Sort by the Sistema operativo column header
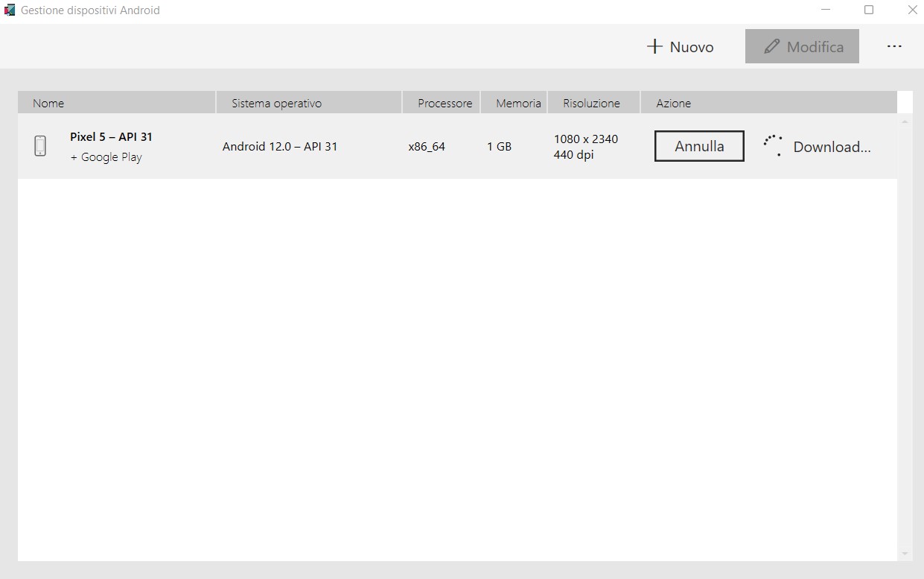The image size is (924, 579). [x=309, y=103]
